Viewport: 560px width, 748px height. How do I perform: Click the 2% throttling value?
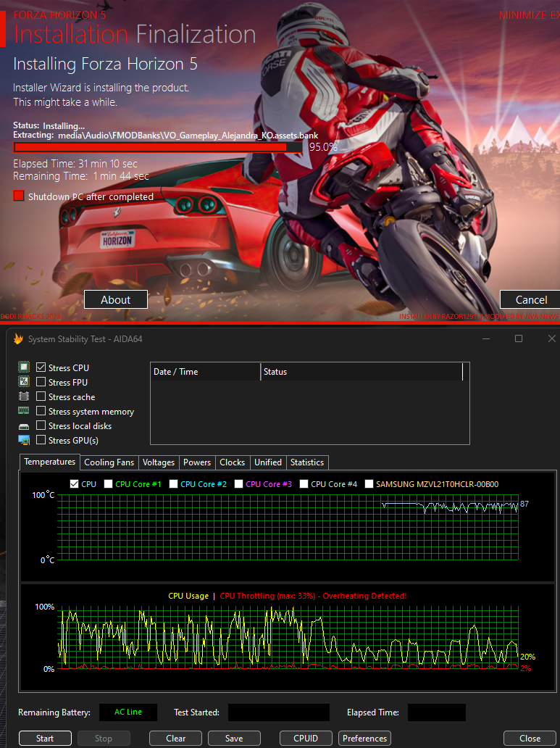[526, 668]
